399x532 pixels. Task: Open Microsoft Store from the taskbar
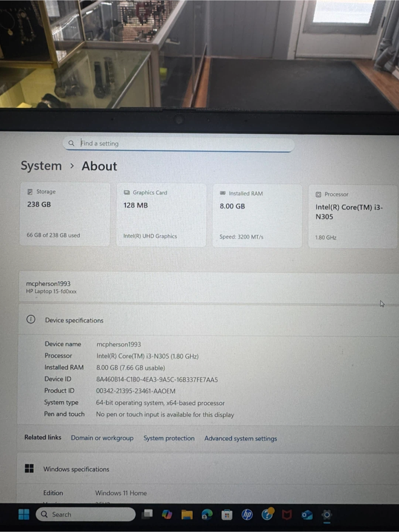(227, 515)
